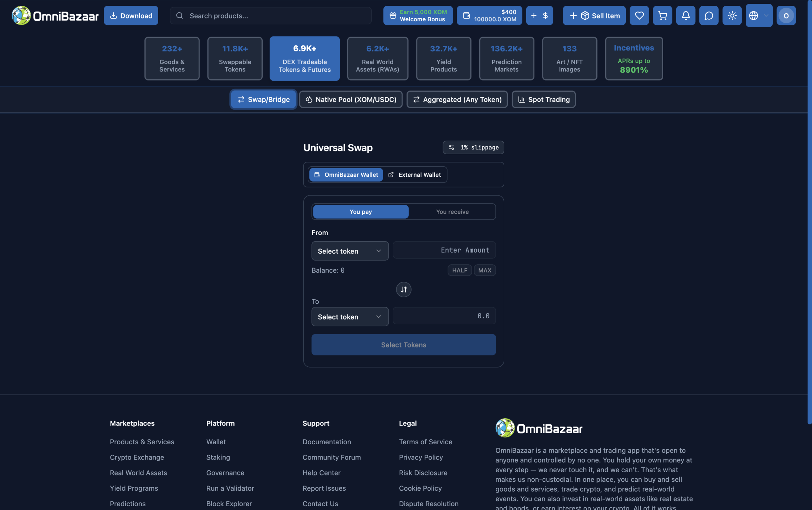
Task: Switch to Native Pool (XOM/USDC) tab
Action: (351, 100)
